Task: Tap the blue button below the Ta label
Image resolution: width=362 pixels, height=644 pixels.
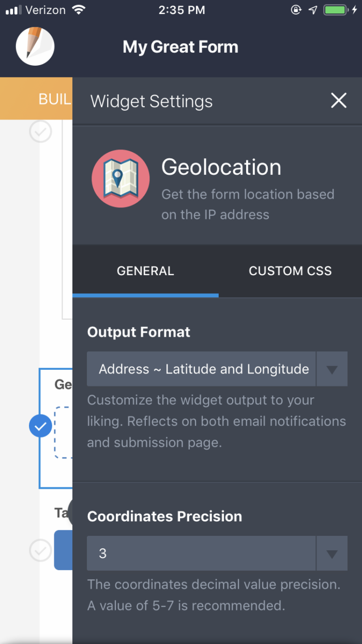Action: [64, 551]
